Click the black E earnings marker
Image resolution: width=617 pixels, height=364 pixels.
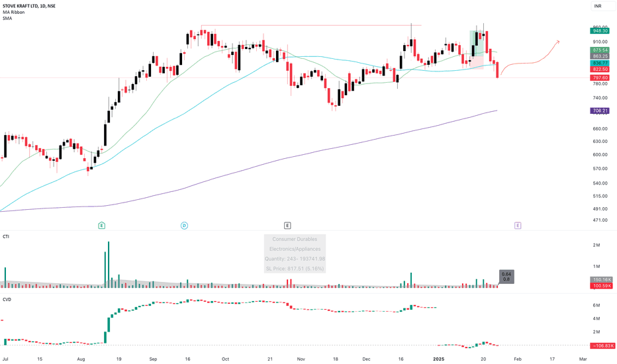[287, 226]
